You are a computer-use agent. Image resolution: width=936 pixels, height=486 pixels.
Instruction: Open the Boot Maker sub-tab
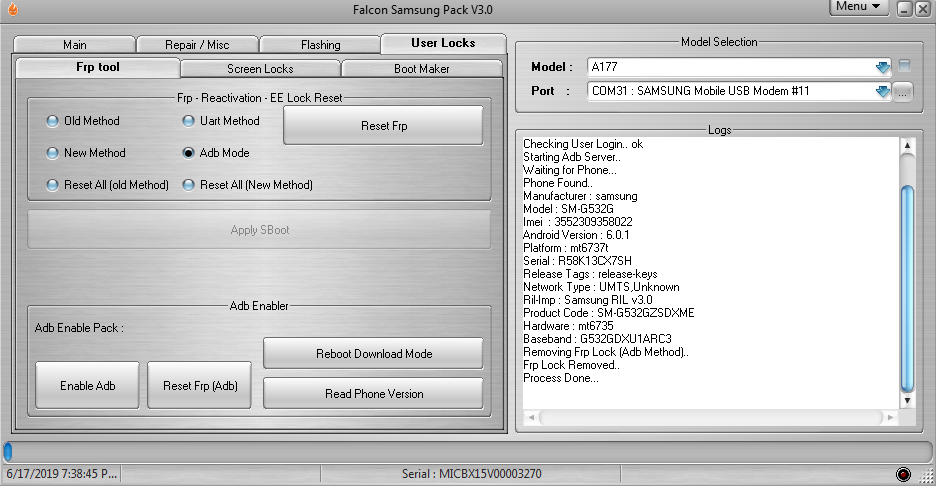[421, 69]
